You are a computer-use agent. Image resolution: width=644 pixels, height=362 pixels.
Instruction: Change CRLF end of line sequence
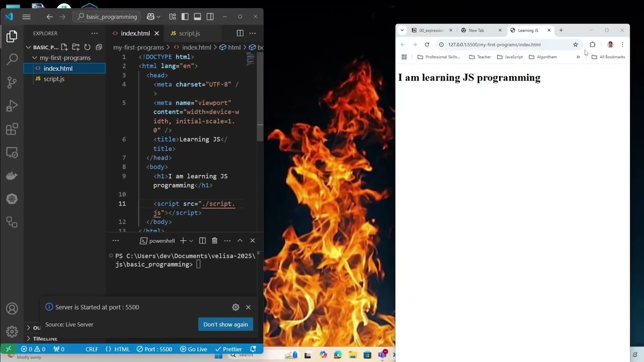pyautogui.click(x=92, y=349)
